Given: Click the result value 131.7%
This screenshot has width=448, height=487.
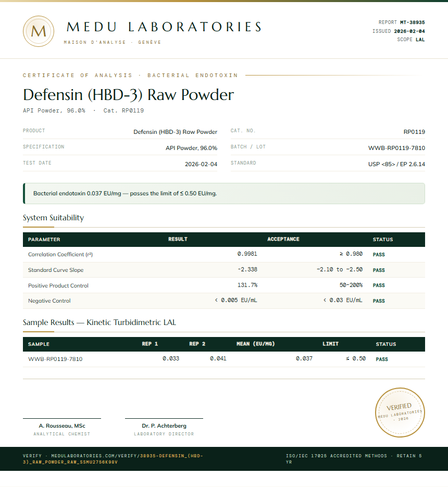Looking at the screenshot, I should [247, 285].
